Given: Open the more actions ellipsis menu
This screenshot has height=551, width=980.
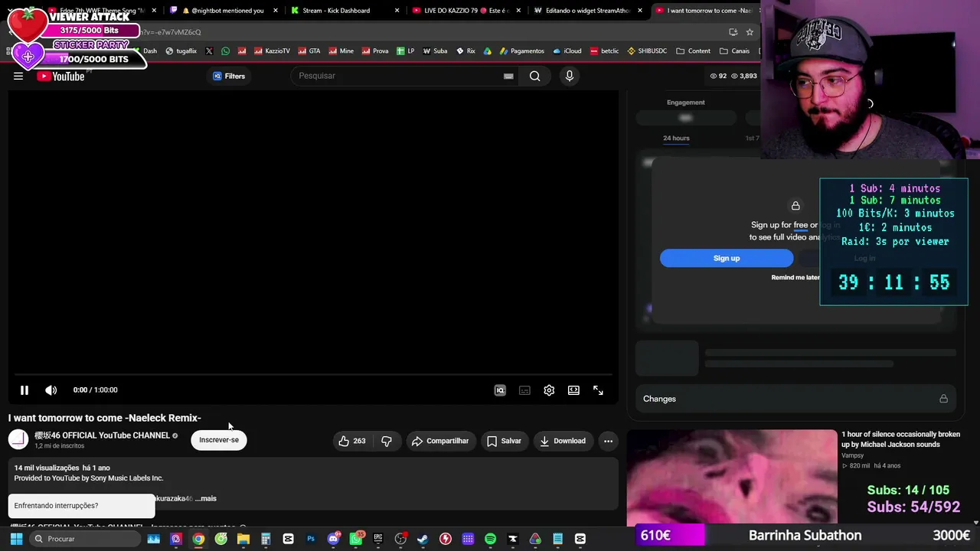Looking at the screenshot, I should [608, 441].
